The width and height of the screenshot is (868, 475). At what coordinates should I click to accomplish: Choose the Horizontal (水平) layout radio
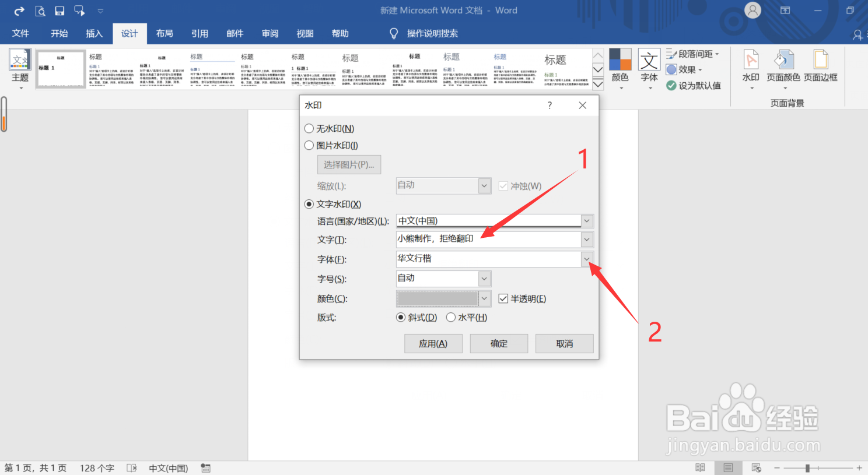(x=451, y=318)
